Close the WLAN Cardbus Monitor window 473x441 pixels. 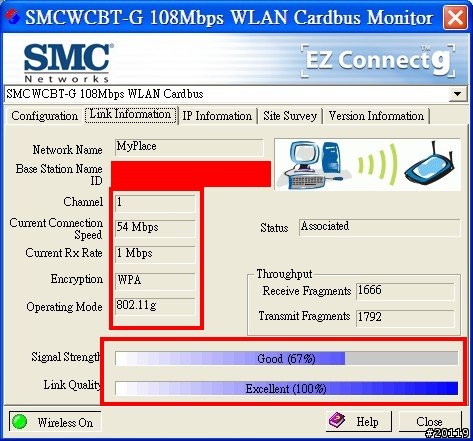pyautogui.click(x=455, y=17)
